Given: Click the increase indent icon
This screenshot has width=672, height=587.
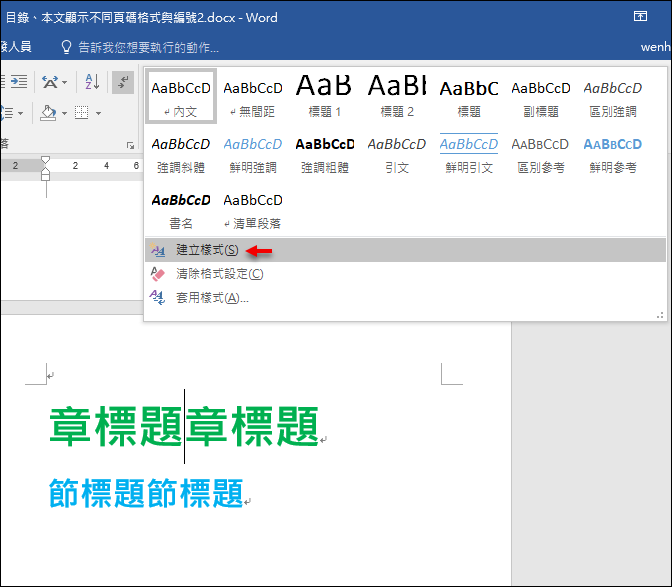Looking at the screenshot, I should click(19, 81).
